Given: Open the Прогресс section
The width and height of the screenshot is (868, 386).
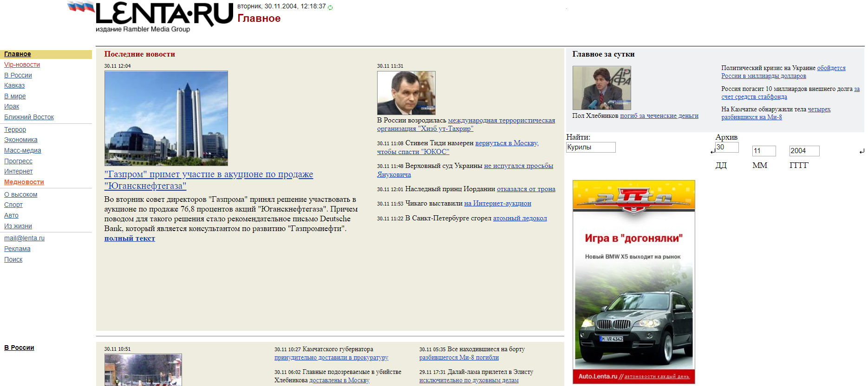Looking at the screenshot, I should coord(18,161).
